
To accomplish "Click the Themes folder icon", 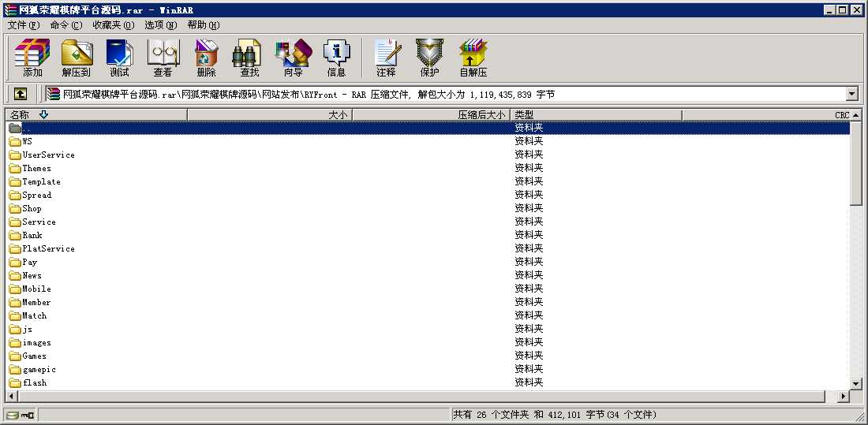I will coord(15,168).
